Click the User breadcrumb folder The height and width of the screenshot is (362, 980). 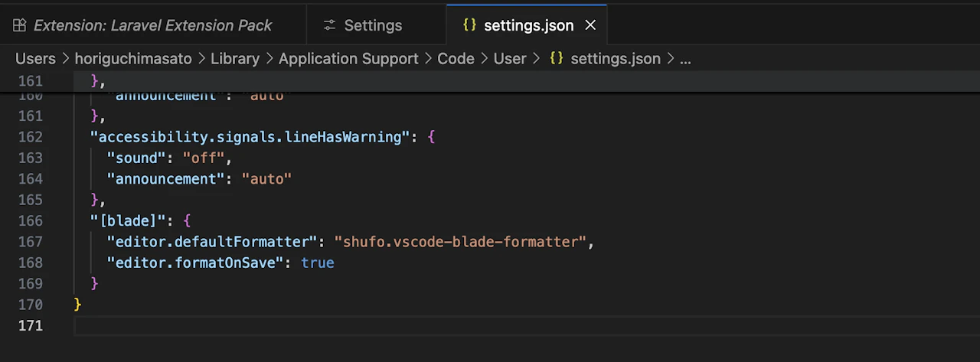[x=510, y=58]
